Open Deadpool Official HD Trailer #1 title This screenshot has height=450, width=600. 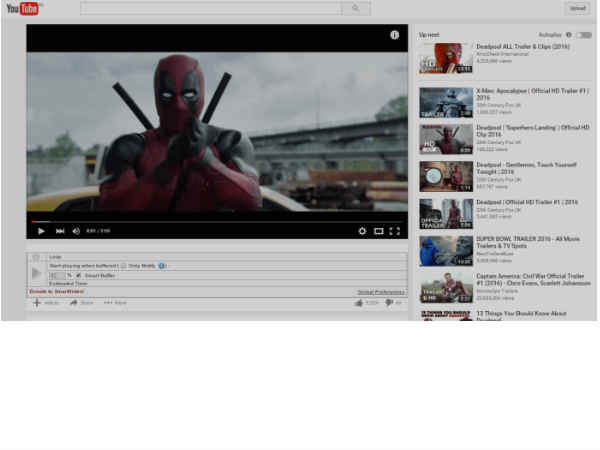527,202
